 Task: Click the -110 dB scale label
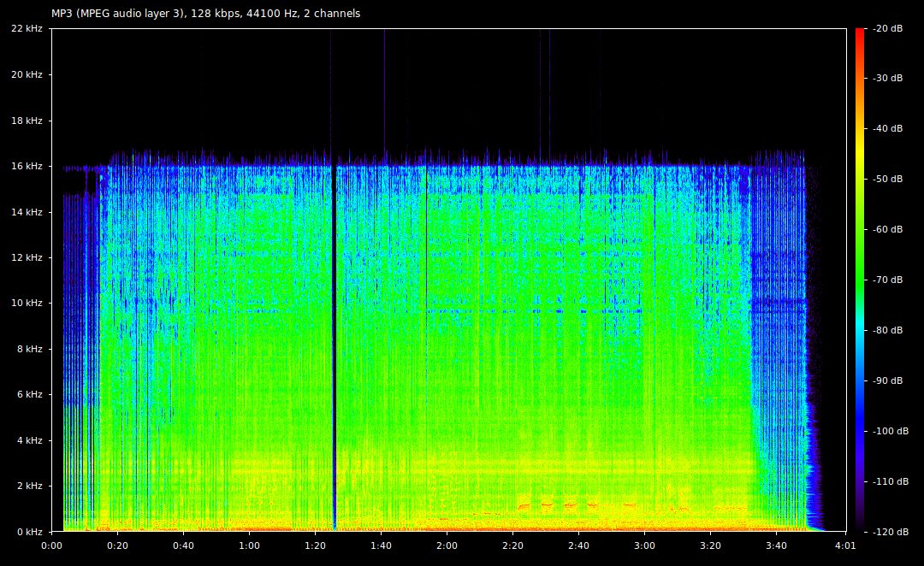click(890, 481)
